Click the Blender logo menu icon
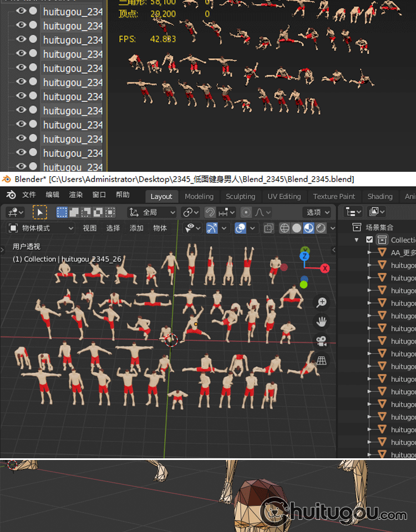 point(11,195)
